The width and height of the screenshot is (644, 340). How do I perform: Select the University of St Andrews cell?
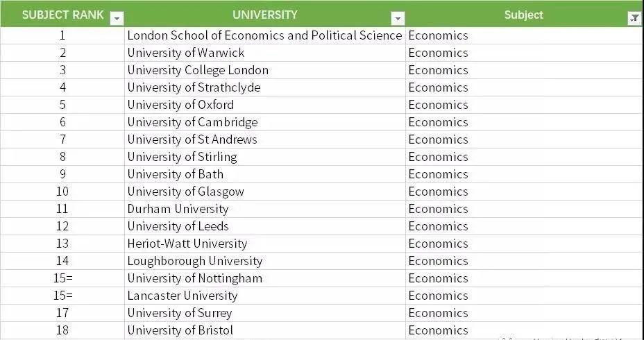pos(265,139)
